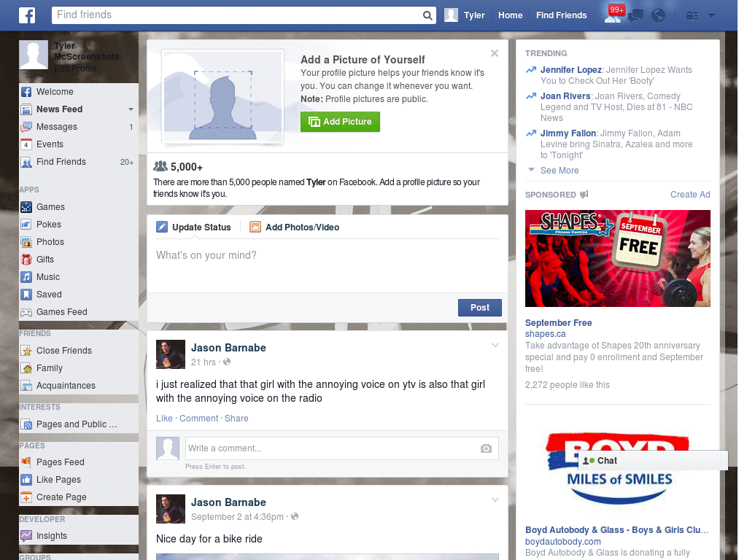Open Jimmy Fallon trending topic
Viewport: 747px width, 560px height.
568,133
